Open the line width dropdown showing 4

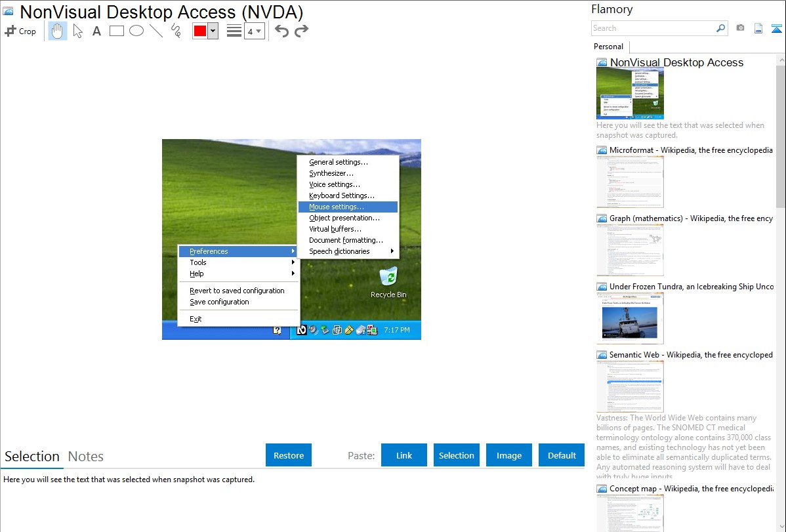coord(255,31)
